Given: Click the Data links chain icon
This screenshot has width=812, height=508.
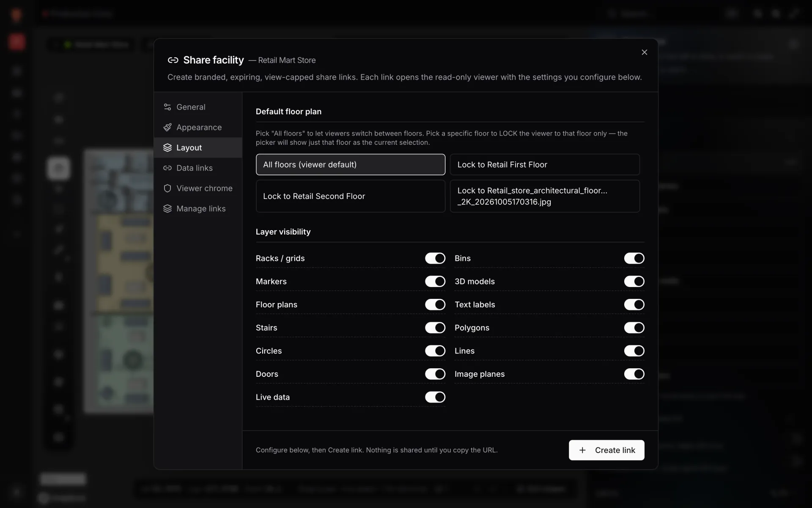Looking at the screenshot, I should tap(167, 168).
